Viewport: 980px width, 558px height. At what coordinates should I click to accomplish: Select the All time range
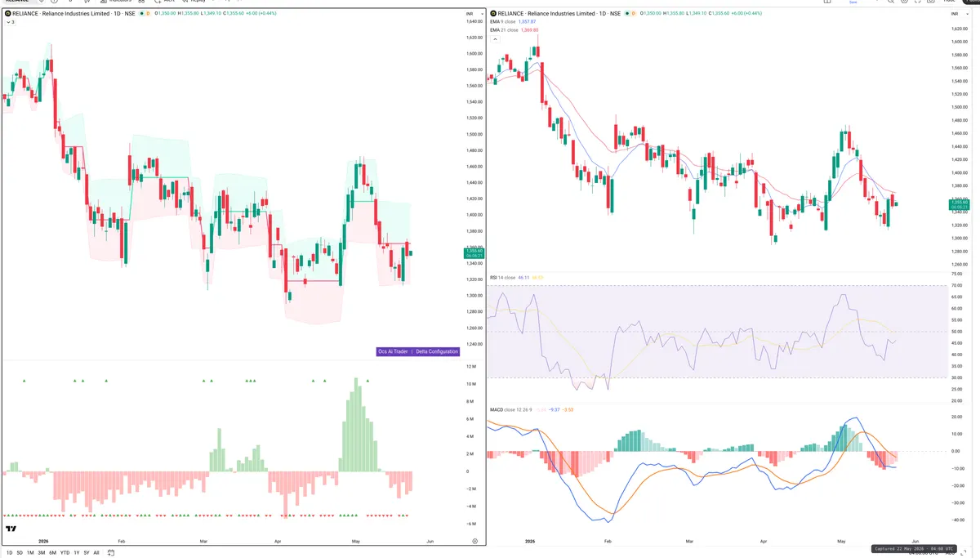coord(96,553)
